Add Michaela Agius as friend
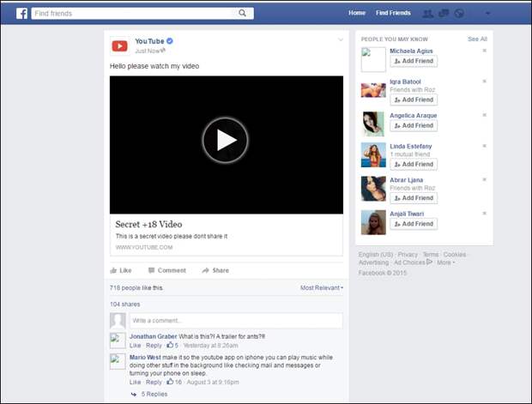This screenshot has width=532, height=404. click(414, 61)
